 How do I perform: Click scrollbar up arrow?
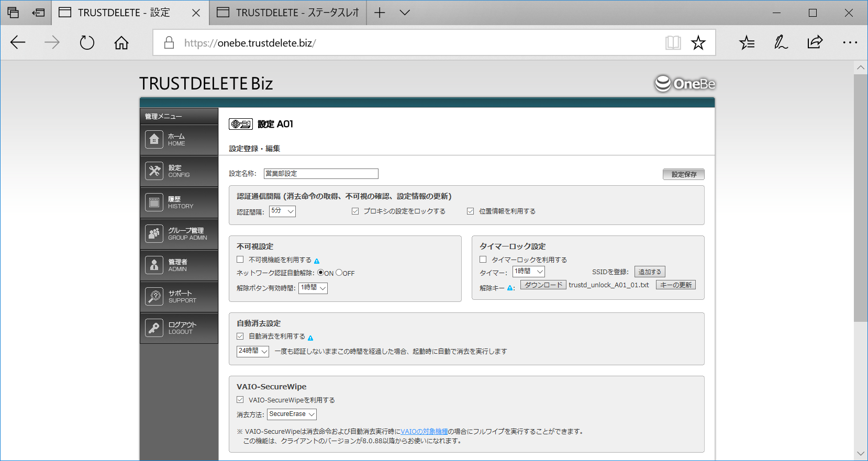click(x=861, y=68)
